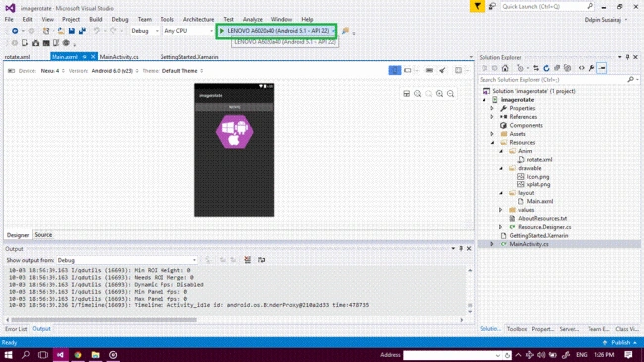This screenshot has height=362, width=644.
Task: Open Any CPU platform dropdown
Action: [188, 31]
